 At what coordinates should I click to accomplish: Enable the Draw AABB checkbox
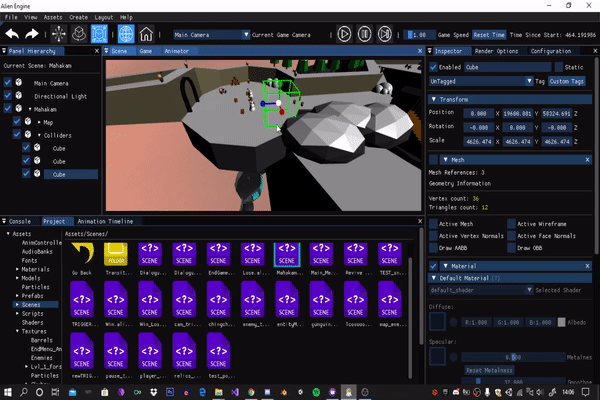point(433,248)
